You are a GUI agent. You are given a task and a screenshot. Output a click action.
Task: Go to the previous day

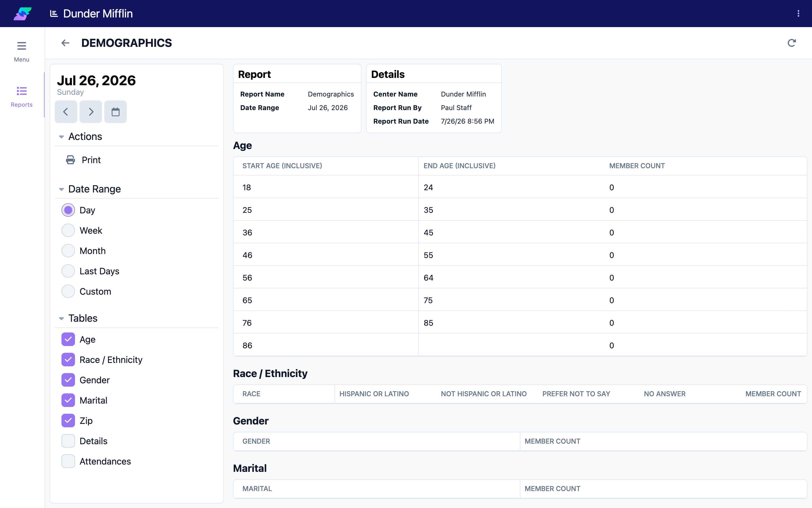click(66, 111)
